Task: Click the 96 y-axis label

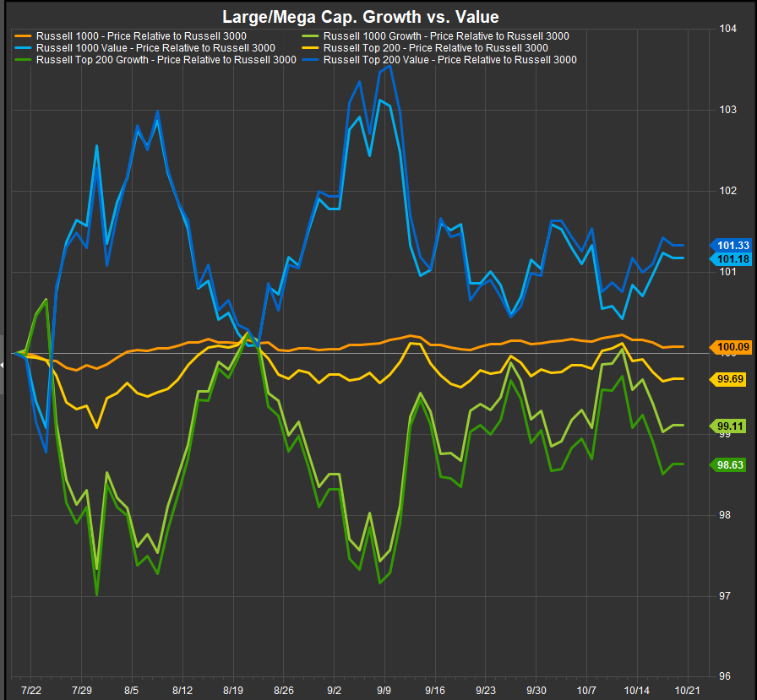Action: (725, 676)
